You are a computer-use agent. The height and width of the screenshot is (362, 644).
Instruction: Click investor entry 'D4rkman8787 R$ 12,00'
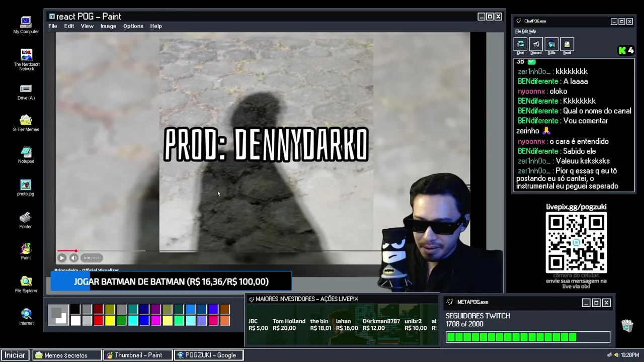381,325
